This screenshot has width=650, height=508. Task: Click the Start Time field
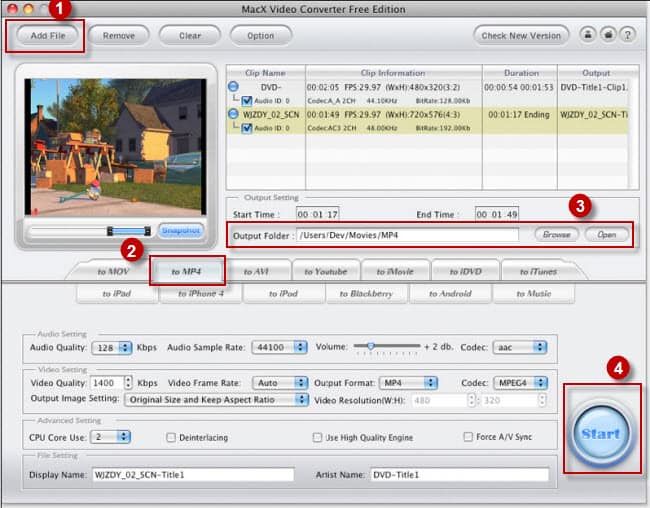[318, 214]
